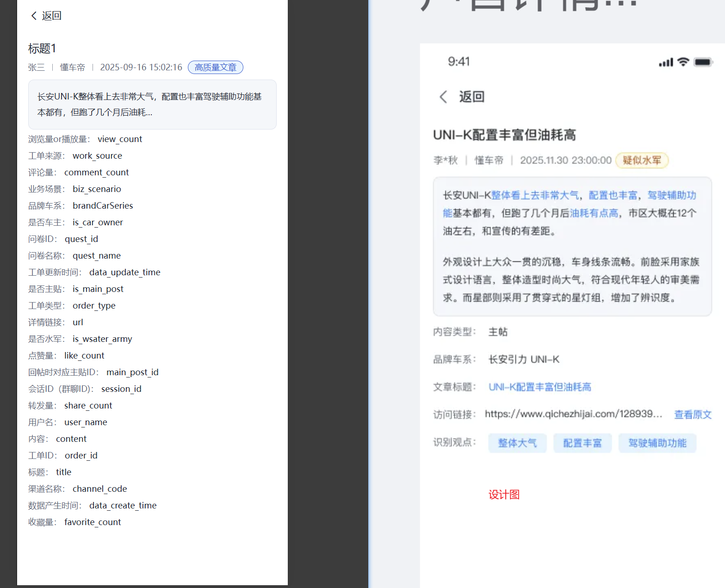Click the order_id value
Screen dimensions: 725x588
tap(81, 456)
